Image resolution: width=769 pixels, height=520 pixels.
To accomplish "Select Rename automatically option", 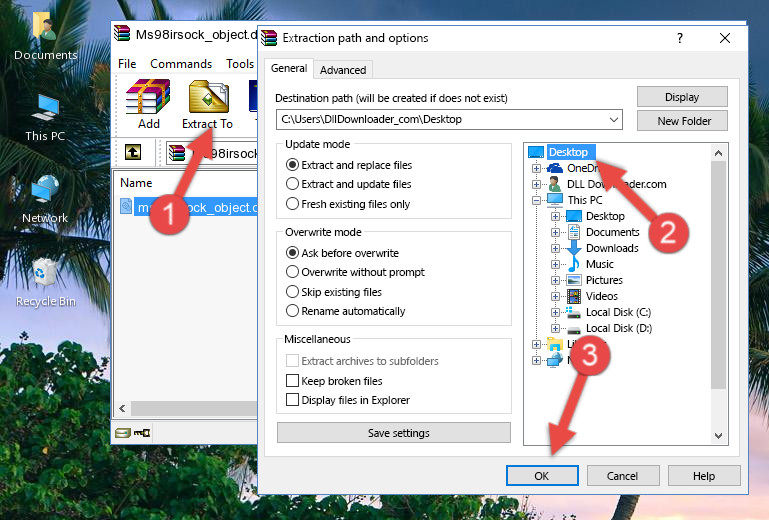I will tap(292, 311).
